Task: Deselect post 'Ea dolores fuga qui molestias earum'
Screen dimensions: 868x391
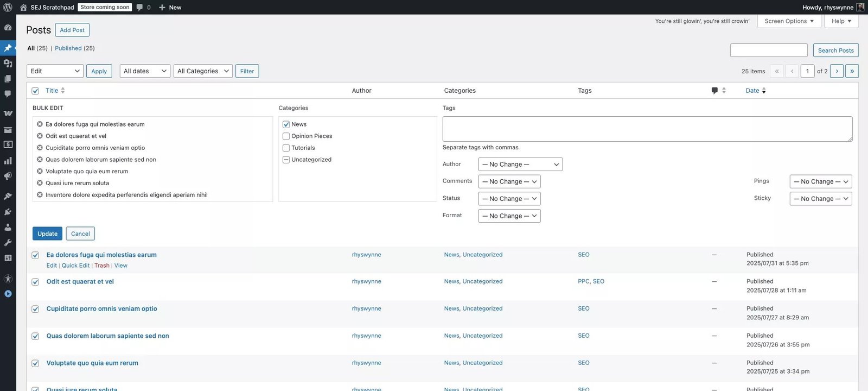Action: coord(35,255)
